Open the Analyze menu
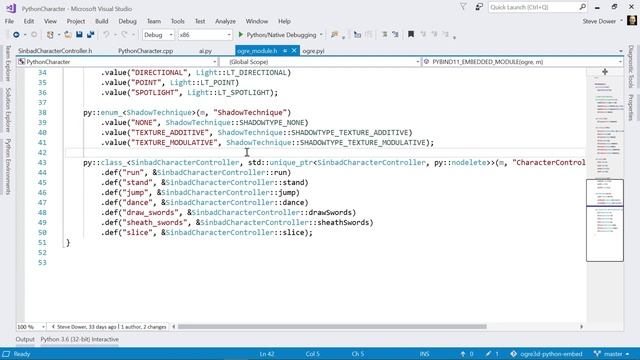The image size is (640, 360). [x=225, y=21]
